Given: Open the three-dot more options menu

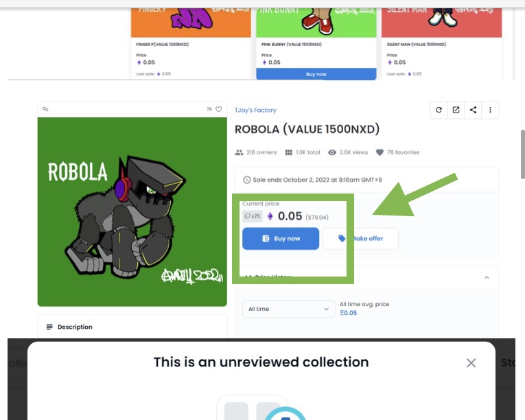Looking at the screenshot, I should click(x=490, y=110).
